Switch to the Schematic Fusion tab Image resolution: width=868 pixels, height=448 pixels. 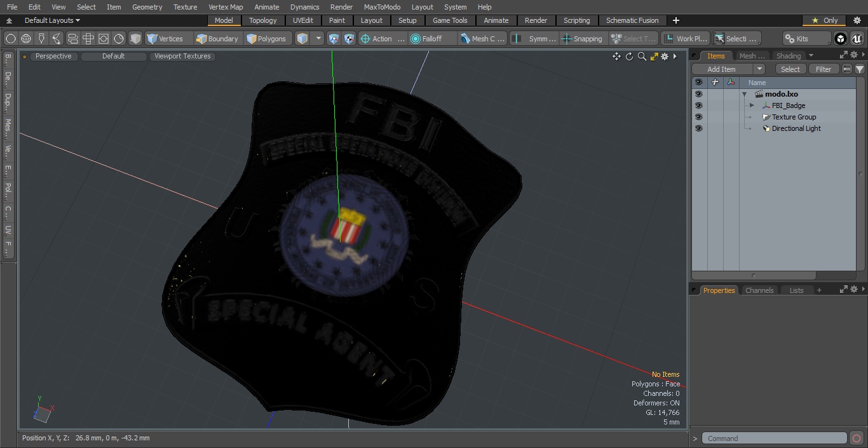point(632,20)
